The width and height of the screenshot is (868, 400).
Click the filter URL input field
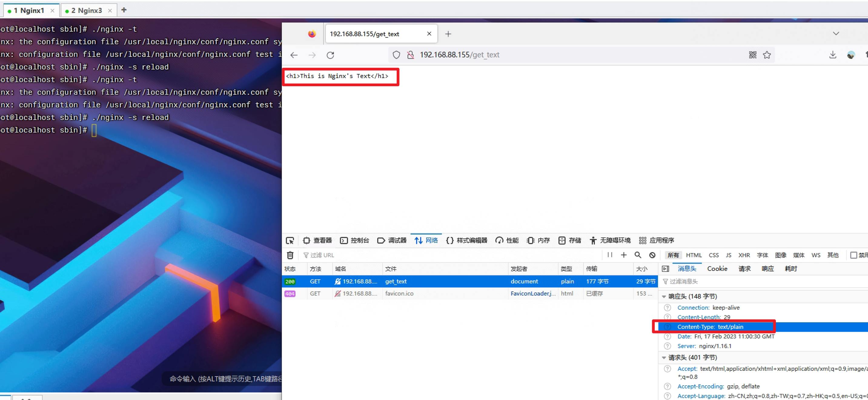pyautogui.click(x=452, y=255)
